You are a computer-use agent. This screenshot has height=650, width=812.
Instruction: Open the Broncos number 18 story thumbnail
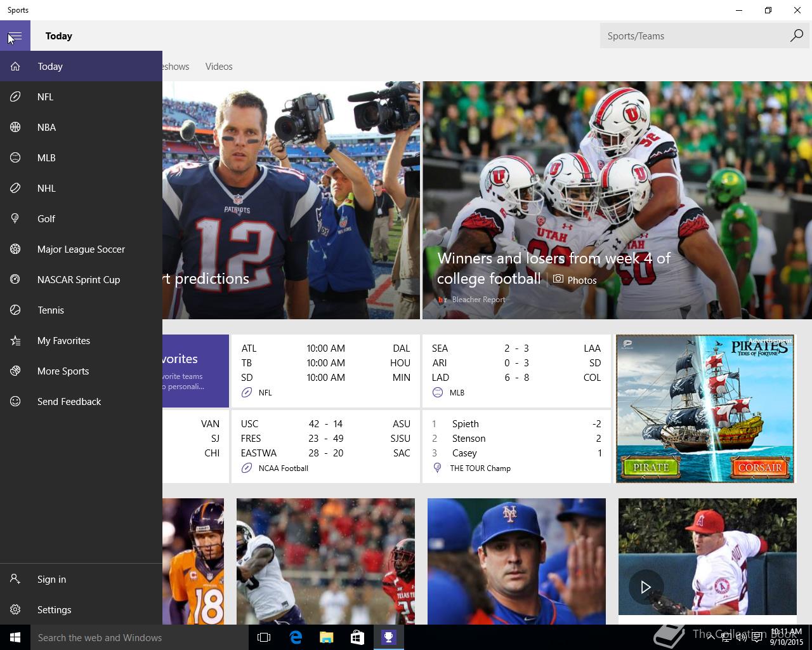click(193, 561)
